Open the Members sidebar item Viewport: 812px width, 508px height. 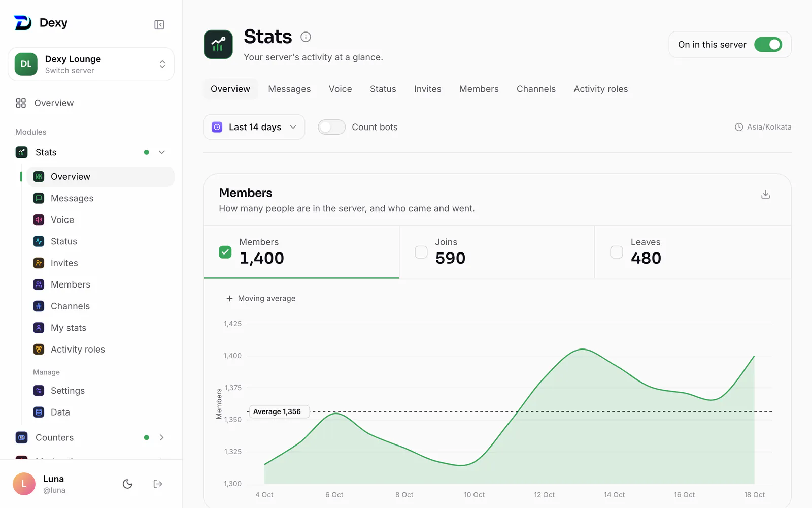click(x=100, y=284)
